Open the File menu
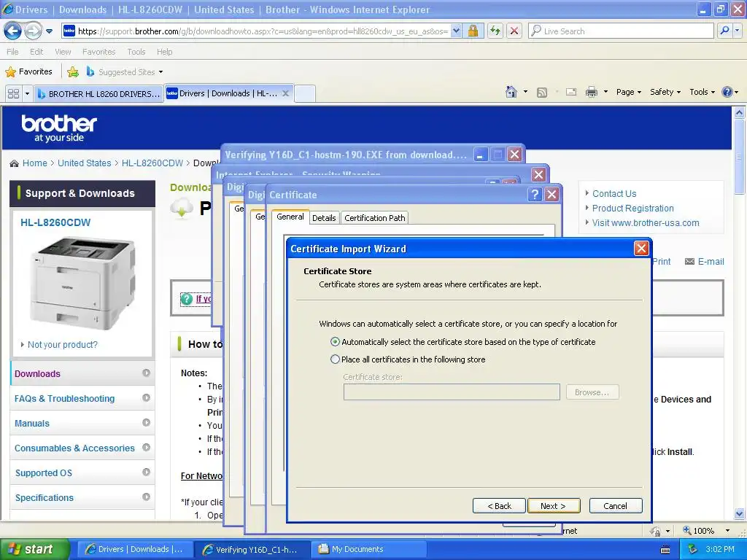 coord(12,52)
